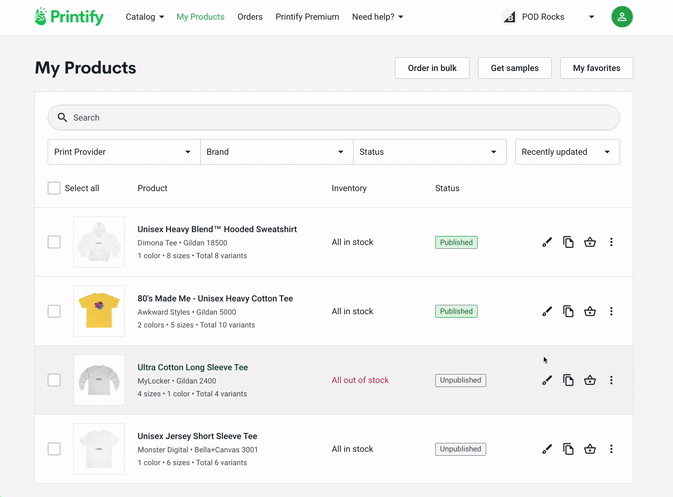Open the 80's Made Me Unisex Heavy Cotton Tee
The image size is (673, 497).
click(x=215, y=298)
